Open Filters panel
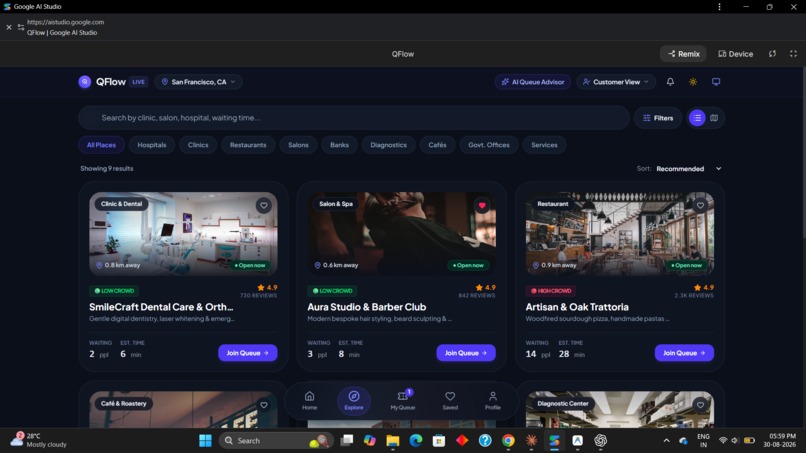The width and height of the screenshot is (806, 453). (x=658, y=118)
